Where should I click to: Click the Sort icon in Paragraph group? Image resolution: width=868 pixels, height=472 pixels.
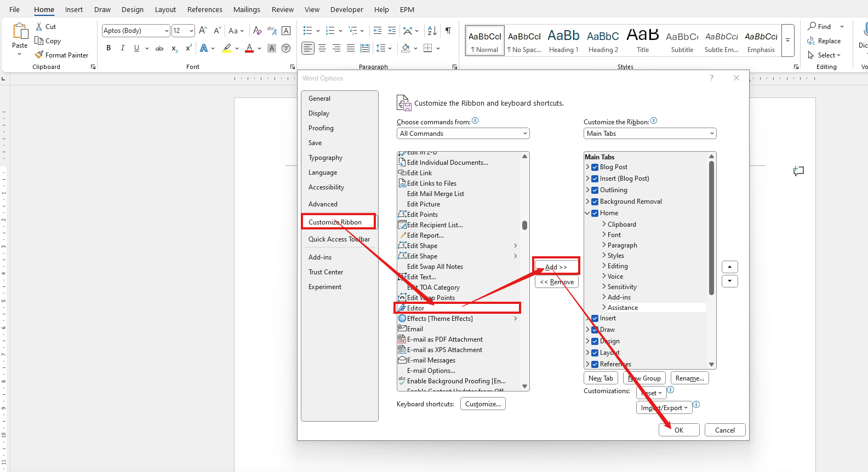coord(432,31)
